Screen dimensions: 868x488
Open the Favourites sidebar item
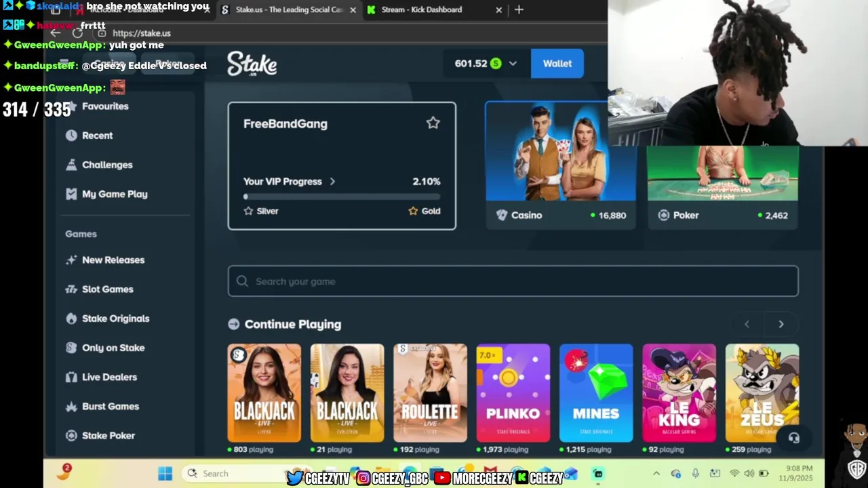pos(105,106)
